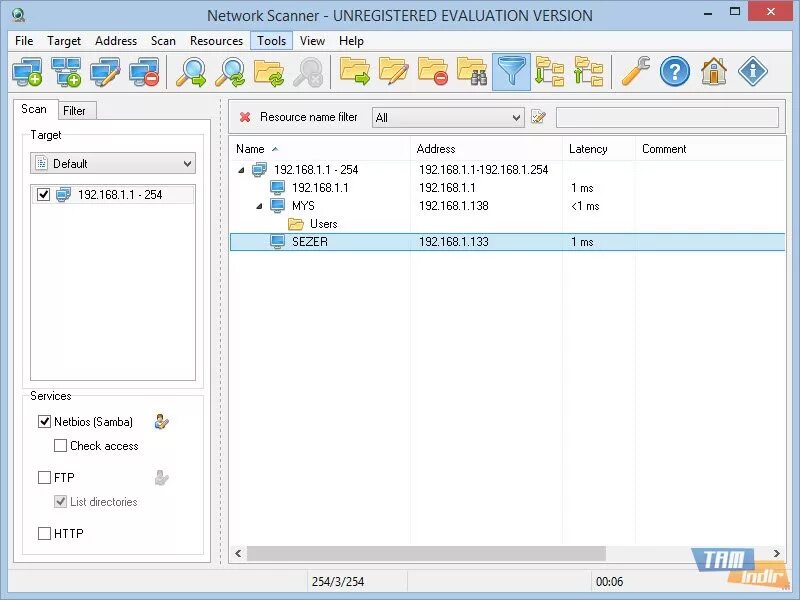Viewport: 800px width, 600px height.
Task: Click the home page house icon
Action: 714,71
